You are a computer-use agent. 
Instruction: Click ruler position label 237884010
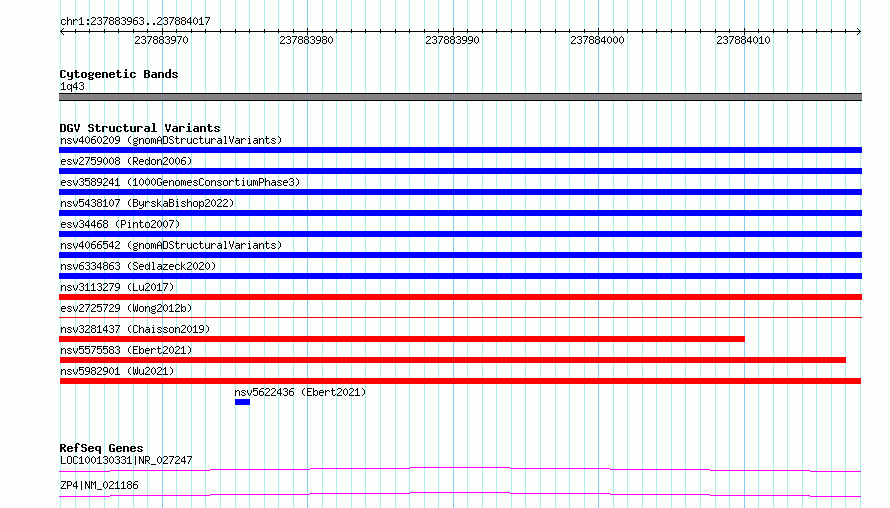743,40
